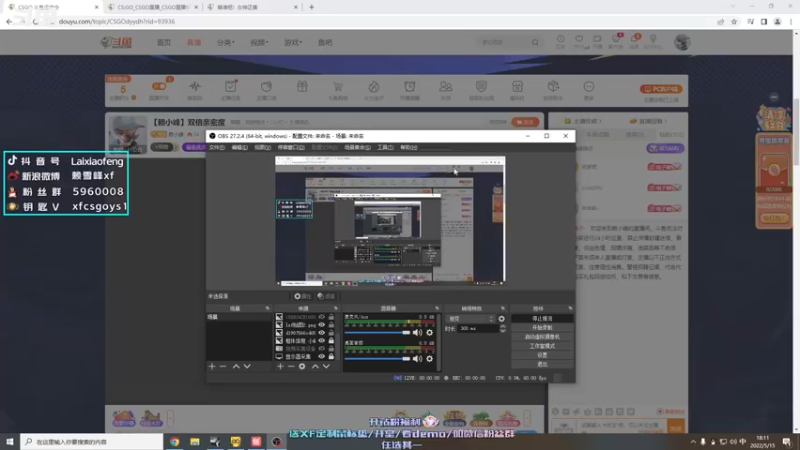800x450 pixels.
Task: Click the gift box icon in Douyu streamer toolbar
Action: (302, 87)
